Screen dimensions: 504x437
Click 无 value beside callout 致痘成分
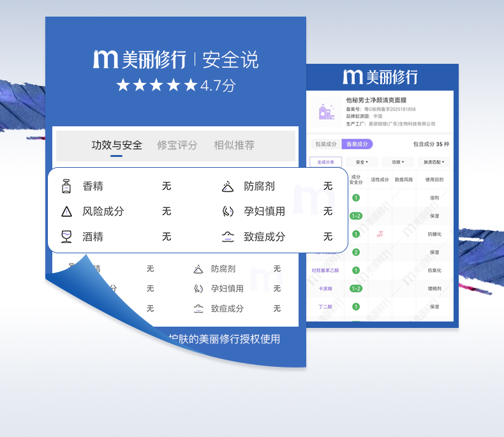328,237
